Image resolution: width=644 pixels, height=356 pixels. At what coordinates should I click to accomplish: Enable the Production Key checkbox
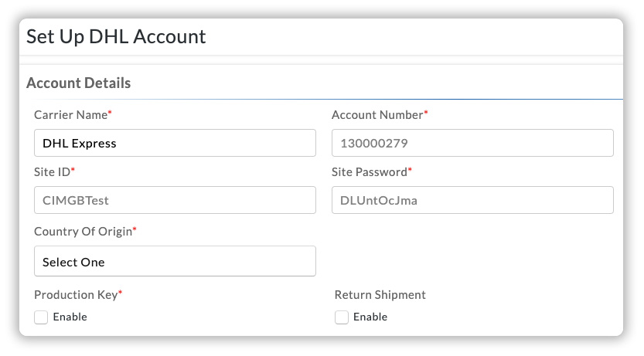[41, 317]
